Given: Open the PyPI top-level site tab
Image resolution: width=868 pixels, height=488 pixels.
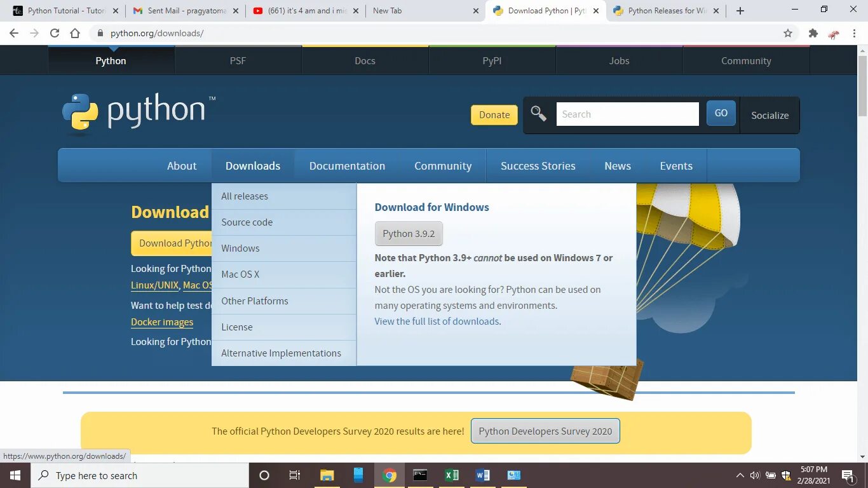Looking at the screenshot, I should click(492, 61).
